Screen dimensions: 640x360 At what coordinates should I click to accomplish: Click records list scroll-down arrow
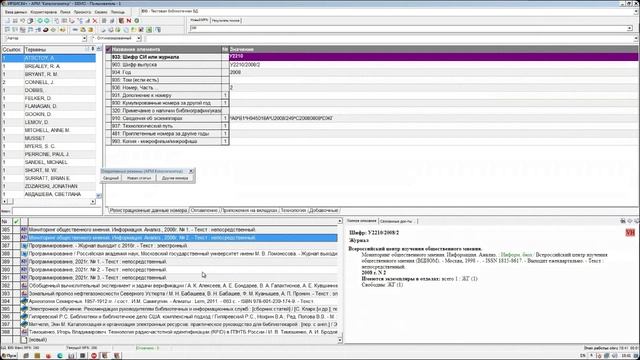[x=340, y=340]
